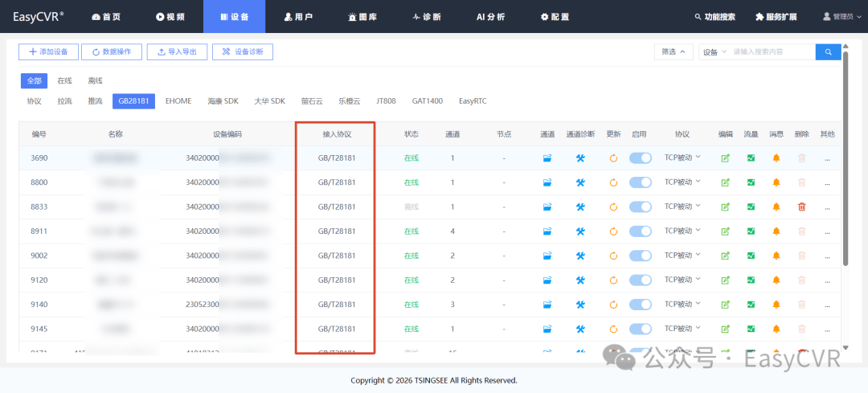868x393 pixels.
Task: Toggle enable switch for device 8911
Action: (x=641, y=231)
